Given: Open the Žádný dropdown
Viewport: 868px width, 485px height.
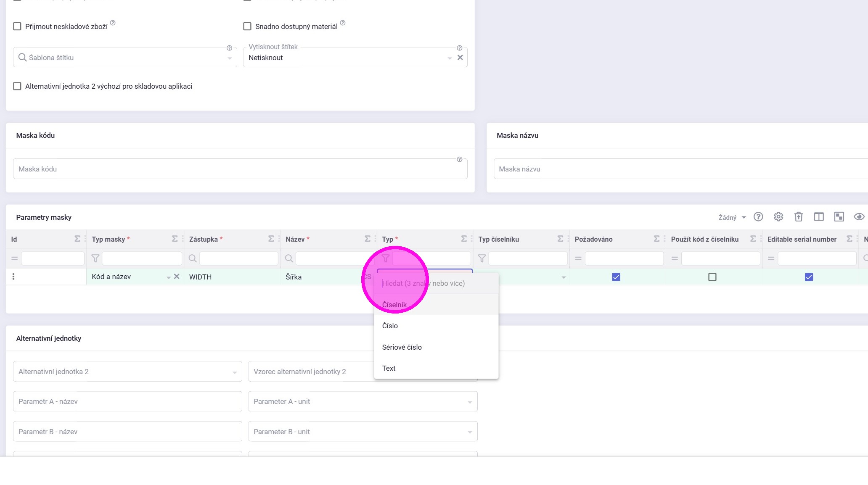Looking at the screenshot, I should tap(732, 217).
